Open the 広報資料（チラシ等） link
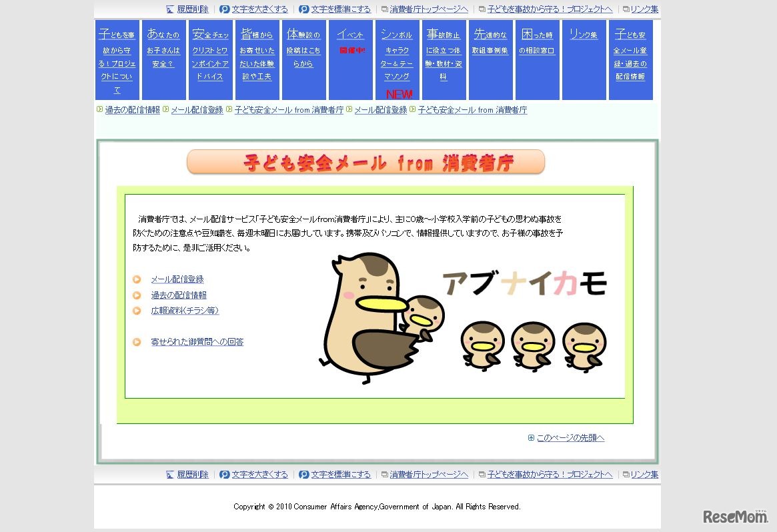Viewport: 777px width, 532px height. click(x=185, y=310)
